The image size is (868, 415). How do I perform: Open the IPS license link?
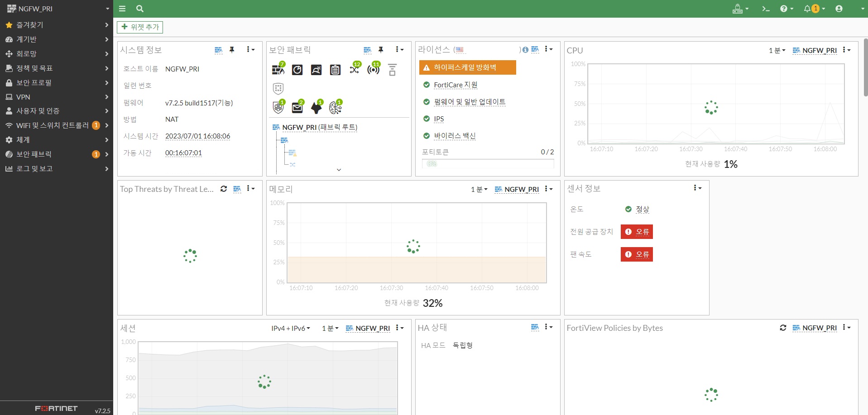click(439, 119)
